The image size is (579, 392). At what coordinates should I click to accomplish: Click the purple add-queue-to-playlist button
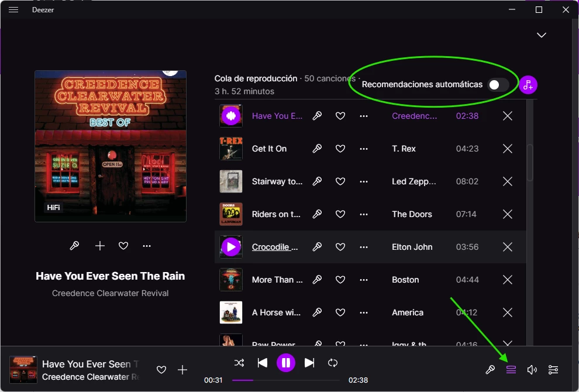[528, 85]
